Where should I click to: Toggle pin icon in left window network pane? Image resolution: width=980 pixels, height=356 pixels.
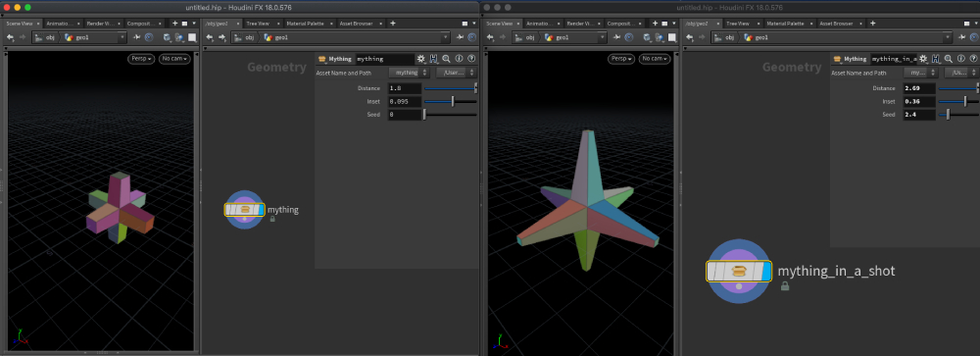(x=461, y=37)
